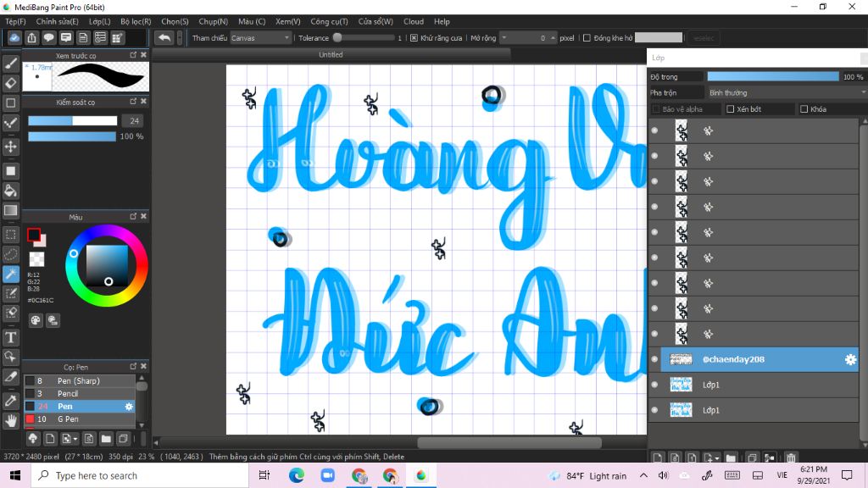
Task: Open Microsoft Edge from the taskbar
Action: click(x=296, y=475)
